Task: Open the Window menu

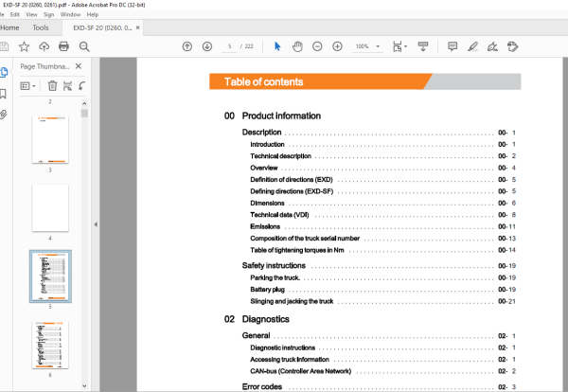Action: pyautogui.click(x=70, y=14)
